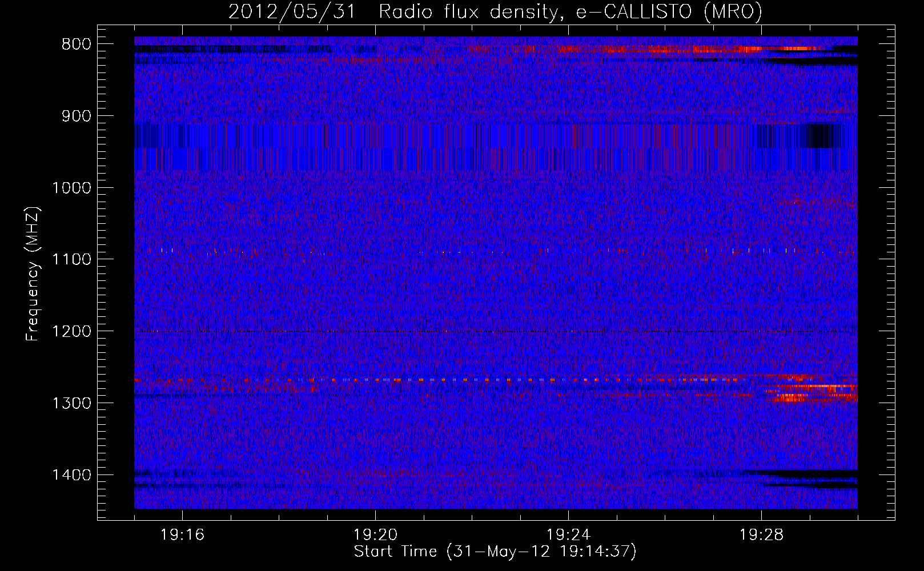924x571 pixels.
Task: Click the dark vertical-striped band near 930 MHz
Action: coord(496,136)
